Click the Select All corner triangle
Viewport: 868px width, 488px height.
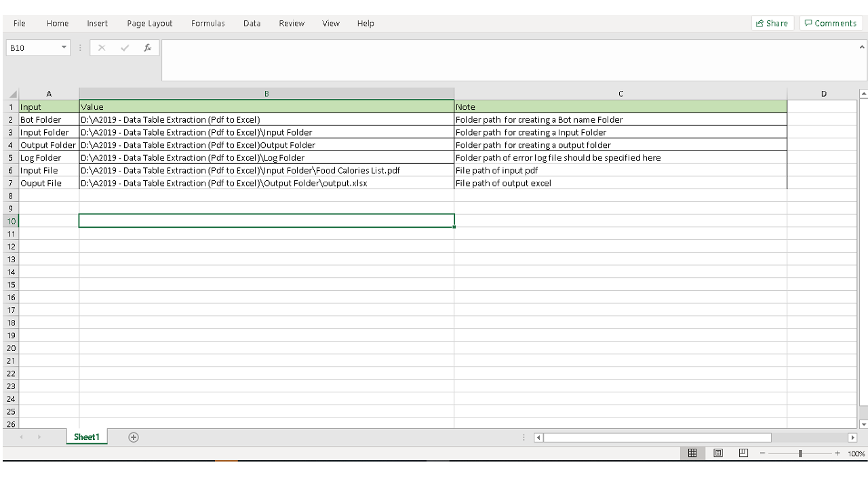13,94
